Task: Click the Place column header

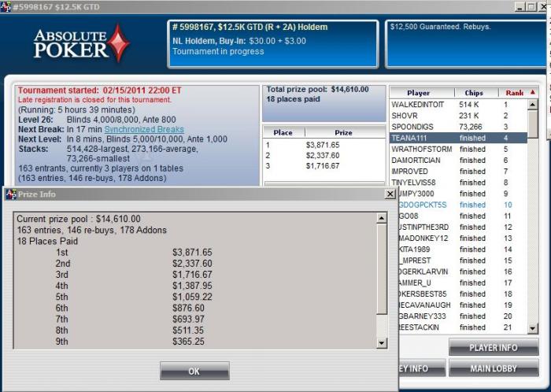Action: 283,132
